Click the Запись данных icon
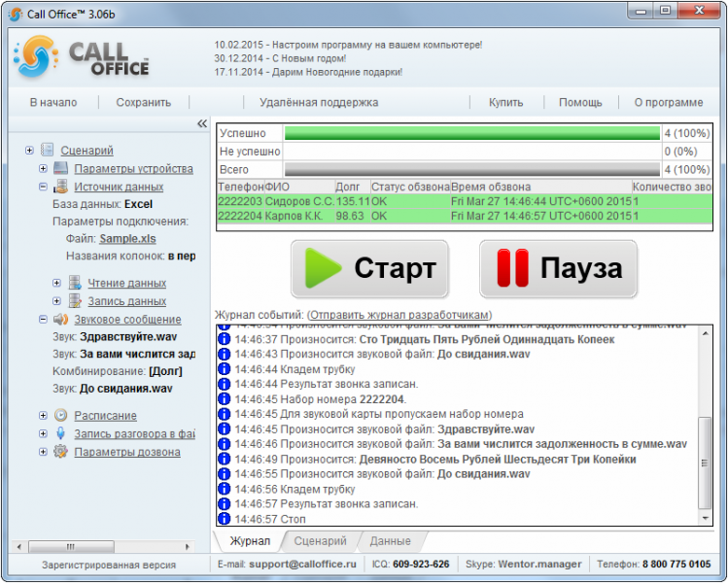728x583 pixels. tap(75, 301)
